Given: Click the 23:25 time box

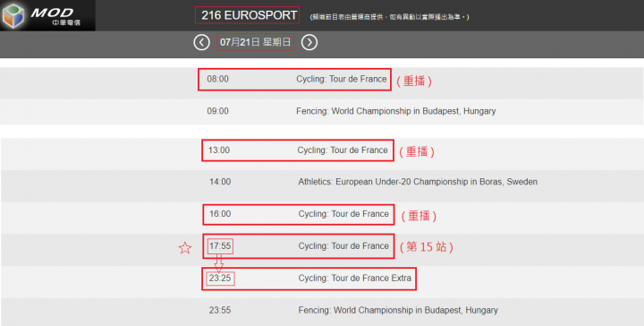Looking at the screenshot, I should [x=220, y=279].
